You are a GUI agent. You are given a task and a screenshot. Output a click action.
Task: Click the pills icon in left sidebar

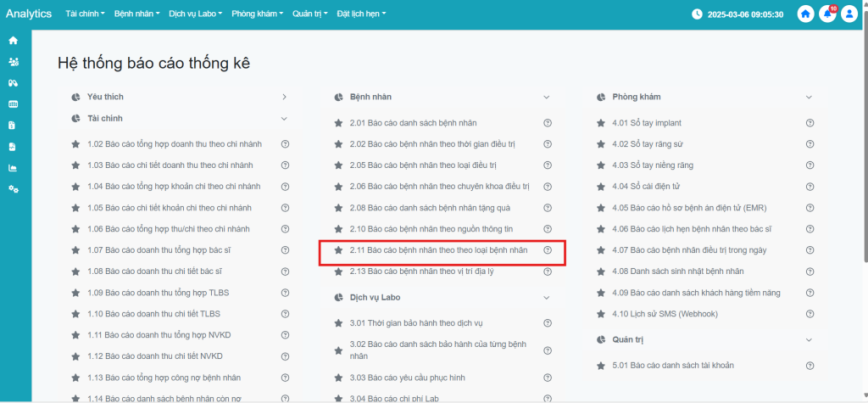[13, 83]
